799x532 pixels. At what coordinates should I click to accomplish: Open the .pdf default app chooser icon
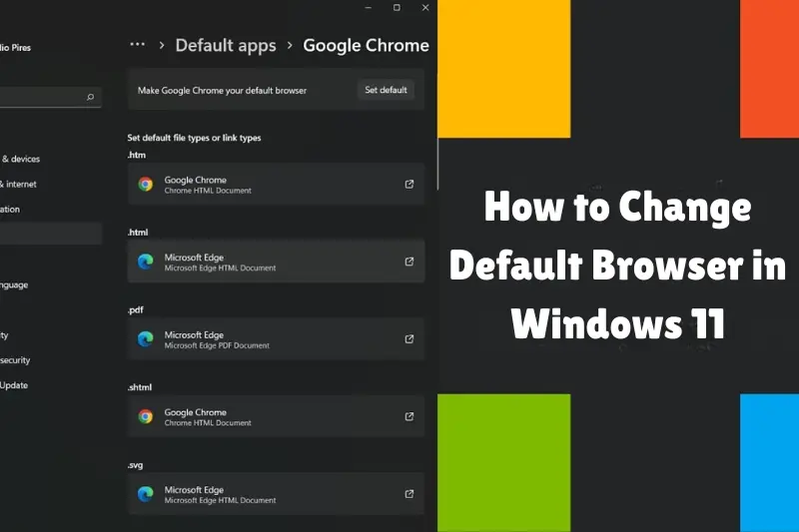point(409,339)
